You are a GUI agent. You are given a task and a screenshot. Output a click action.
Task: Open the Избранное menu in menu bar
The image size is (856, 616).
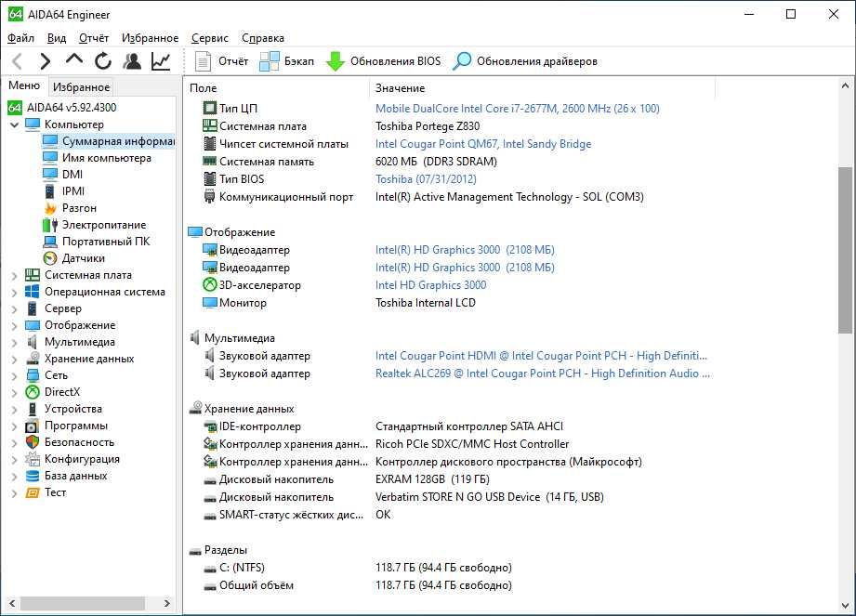click(x=151, y=38)
